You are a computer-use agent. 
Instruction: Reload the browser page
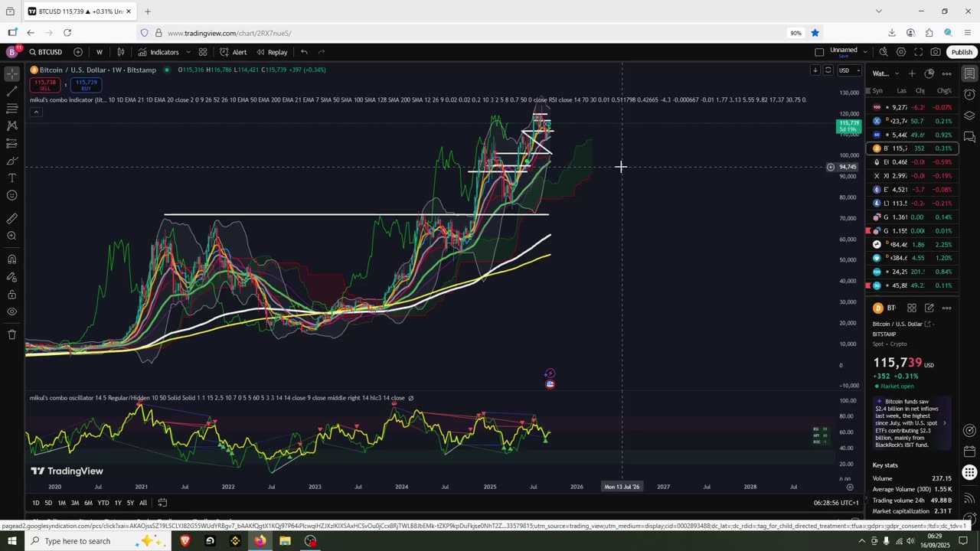click(67, 33)
